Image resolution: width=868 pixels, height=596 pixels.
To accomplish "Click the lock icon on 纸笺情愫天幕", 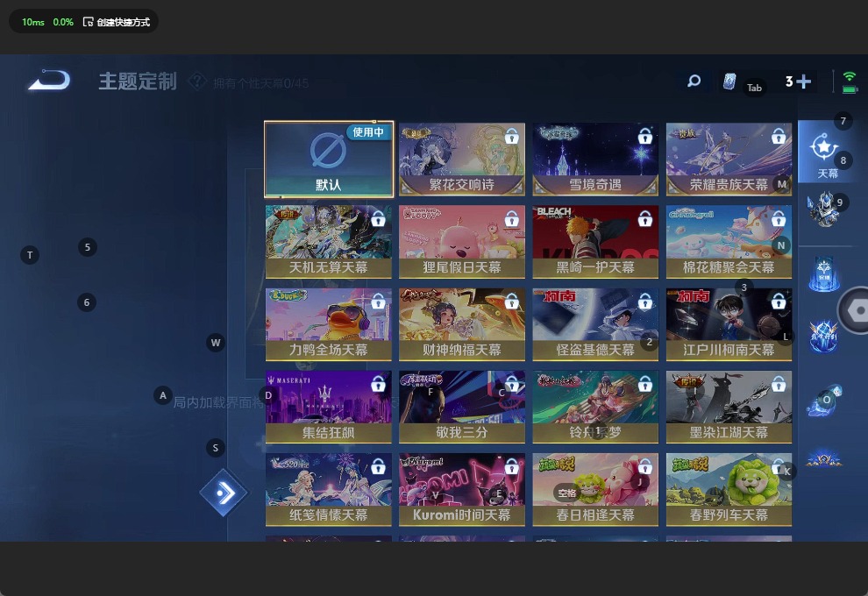I will pos(378,466).
